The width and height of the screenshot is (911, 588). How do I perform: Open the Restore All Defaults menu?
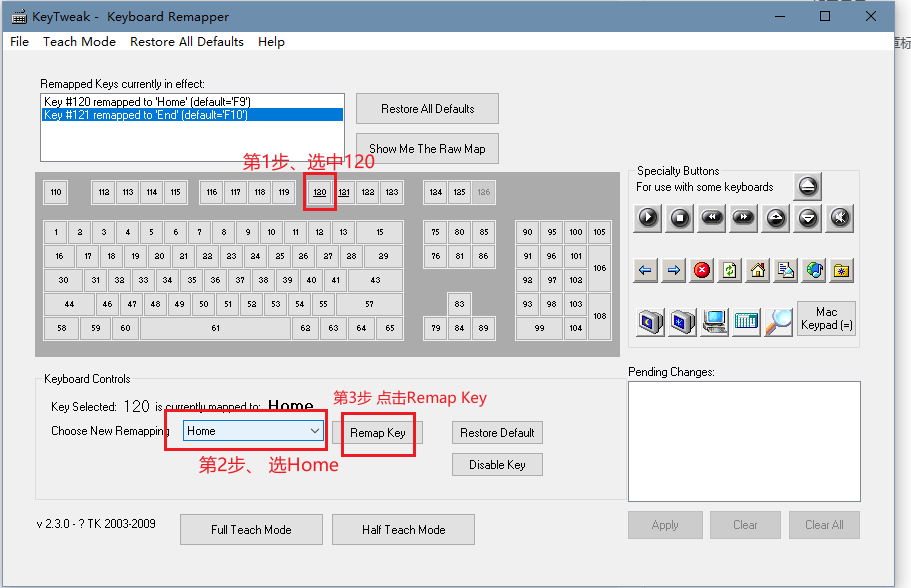coord(186,42)
